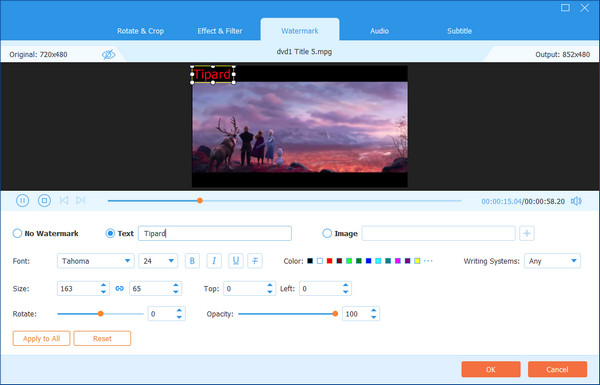Click the Apply to All button
Viewport: 600px width, 385px height.
(x=41, y=338)
